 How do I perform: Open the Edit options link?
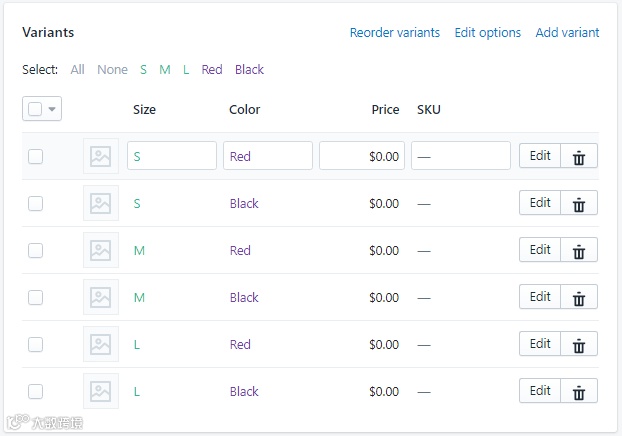pos(487,33)
